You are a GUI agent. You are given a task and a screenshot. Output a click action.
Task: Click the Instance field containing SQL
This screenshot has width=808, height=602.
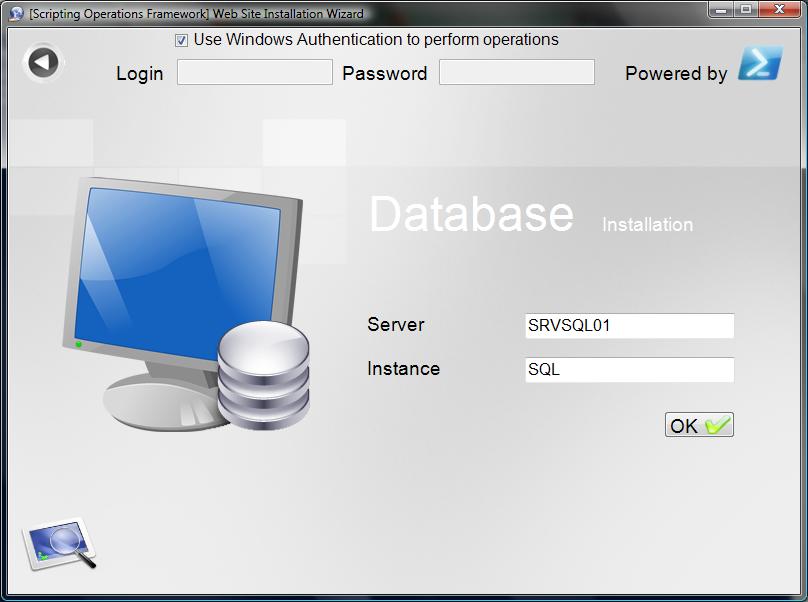[630, 370]
